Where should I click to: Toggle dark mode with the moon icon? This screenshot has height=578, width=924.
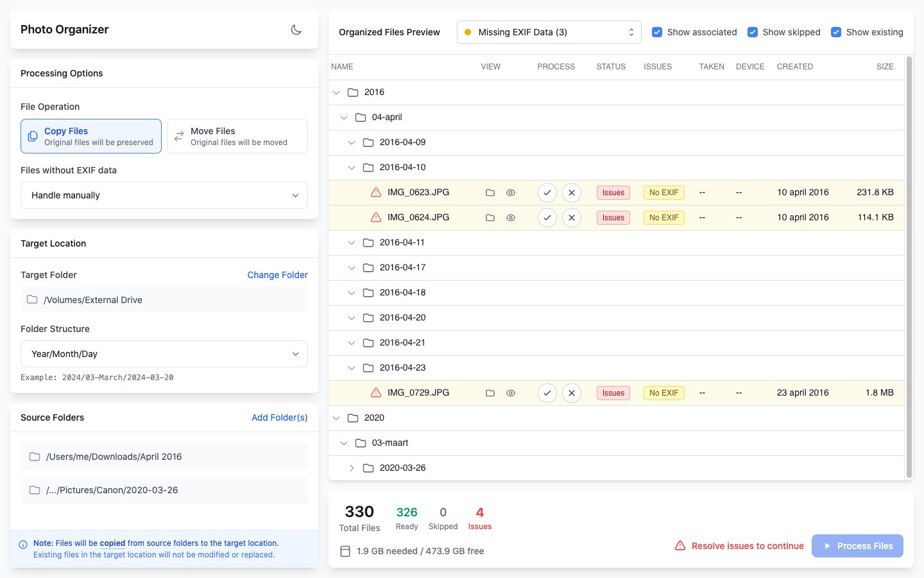point(296,30)
